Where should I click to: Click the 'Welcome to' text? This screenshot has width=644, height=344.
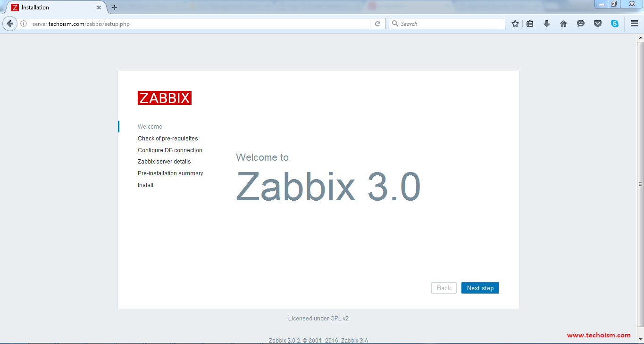tap(262, 157)
